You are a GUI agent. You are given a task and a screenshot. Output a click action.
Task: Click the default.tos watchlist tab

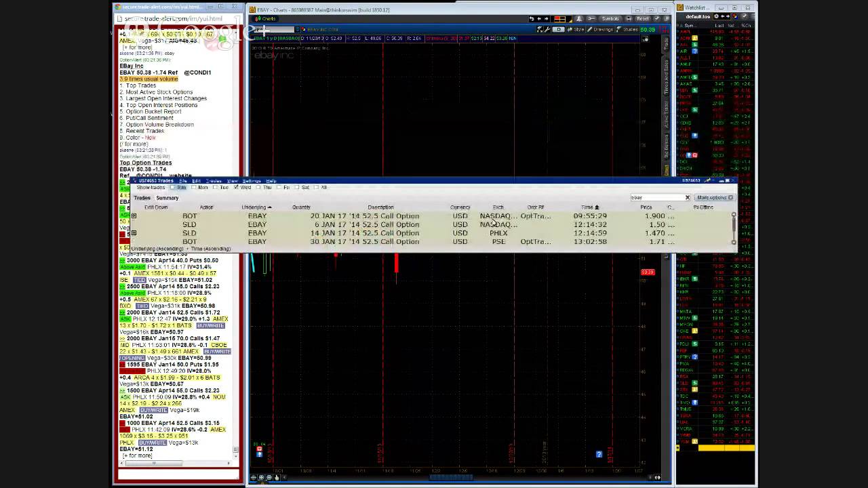coord(698,16)
